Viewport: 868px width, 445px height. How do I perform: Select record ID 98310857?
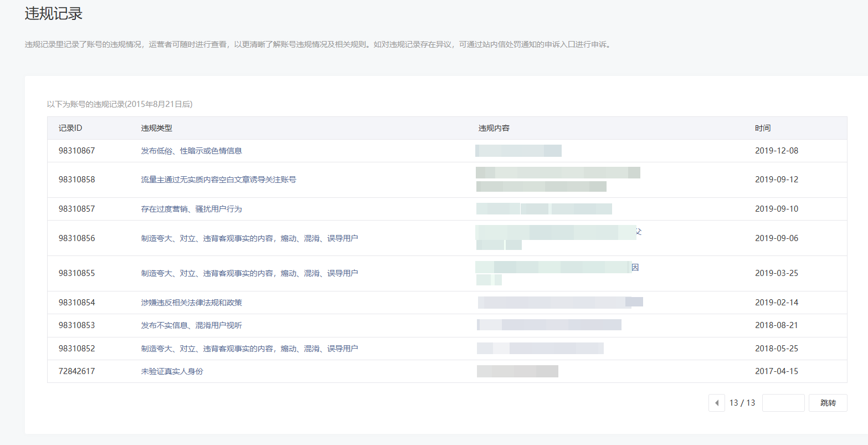[77, 209]
